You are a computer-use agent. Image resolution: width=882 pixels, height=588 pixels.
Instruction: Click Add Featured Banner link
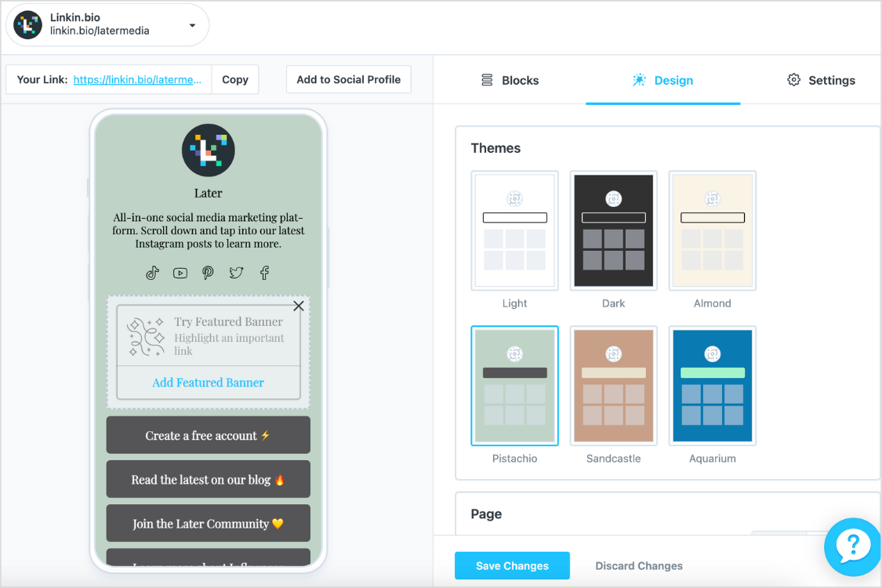point(208,383)
